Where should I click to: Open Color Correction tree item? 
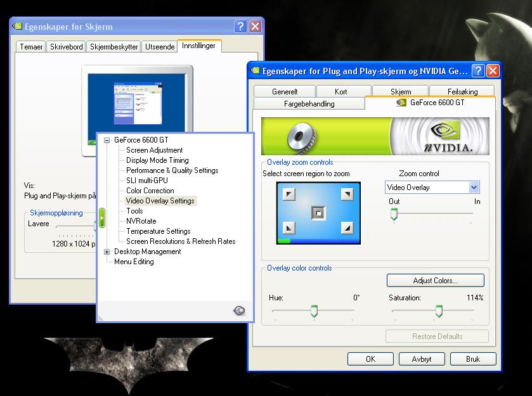[150, 191]
